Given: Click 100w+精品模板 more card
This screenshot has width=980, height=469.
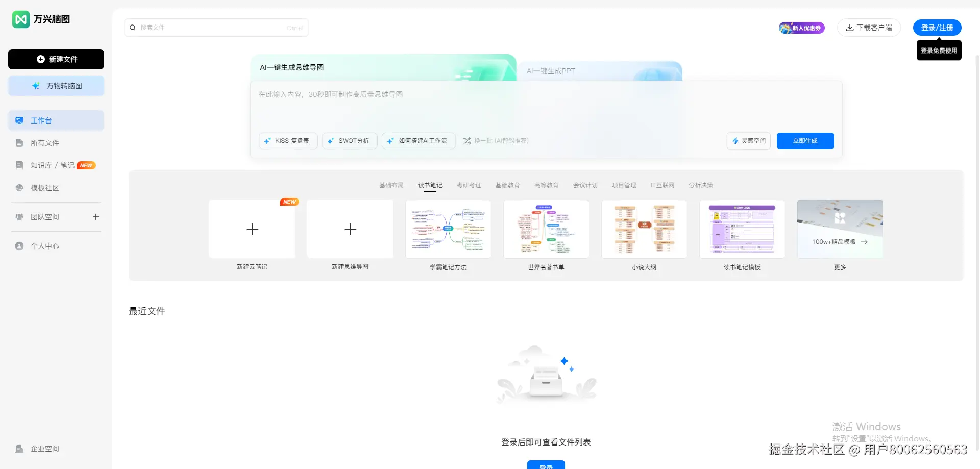Looking at the screenshot, I should pos(840,229).
